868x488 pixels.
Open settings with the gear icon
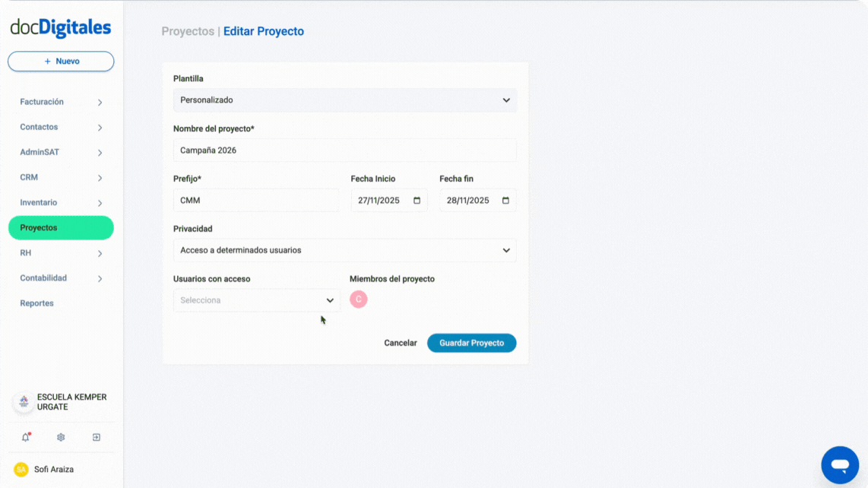coord(60,437)
